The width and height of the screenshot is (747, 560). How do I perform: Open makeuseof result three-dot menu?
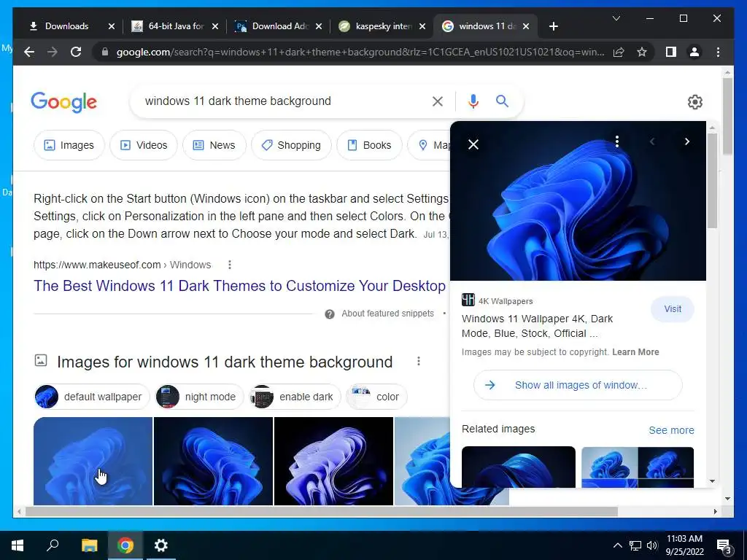point(230,265)
